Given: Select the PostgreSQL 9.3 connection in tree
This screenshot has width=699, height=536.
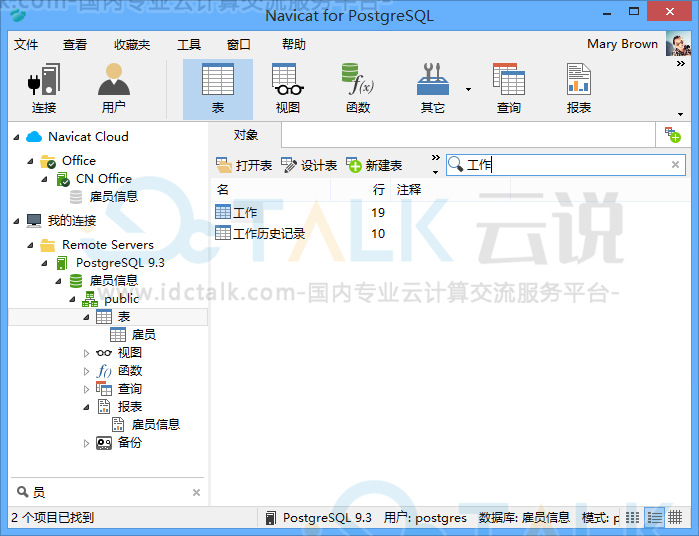Looking at the screenshot, I should pos(120,263).
